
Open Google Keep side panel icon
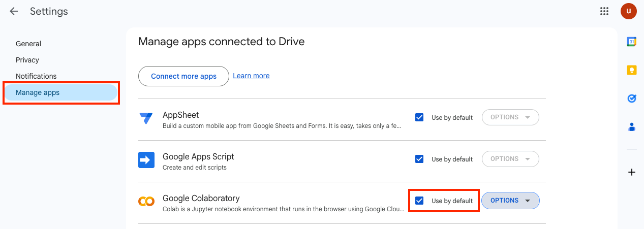point(632,70)
